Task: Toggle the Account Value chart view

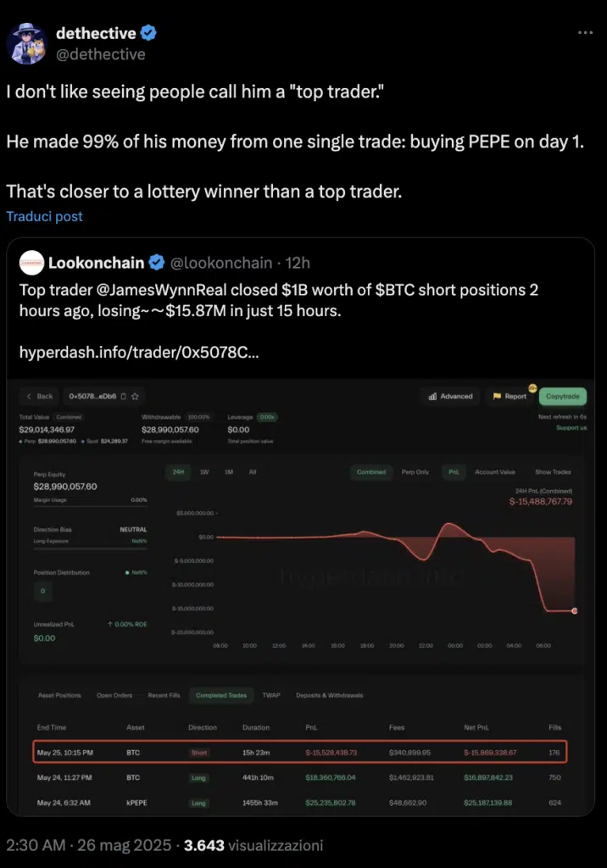Action: pyautogui.click(x=494, y=472)
